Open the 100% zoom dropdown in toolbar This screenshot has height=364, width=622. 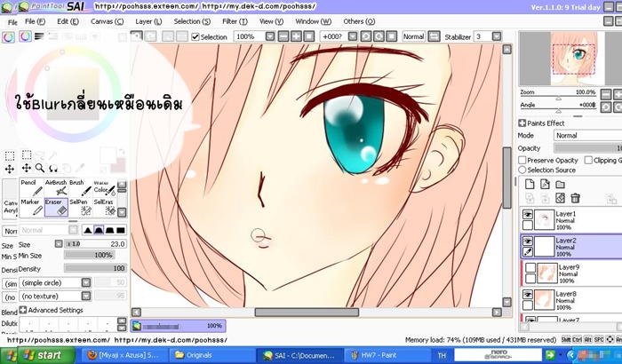coord(270,36)
